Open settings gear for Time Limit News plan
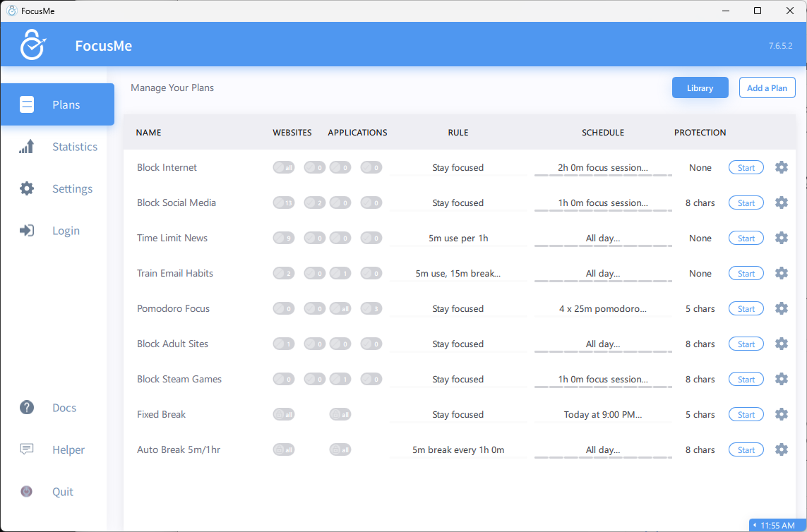807x532 pixels. (x=782, y=238)
